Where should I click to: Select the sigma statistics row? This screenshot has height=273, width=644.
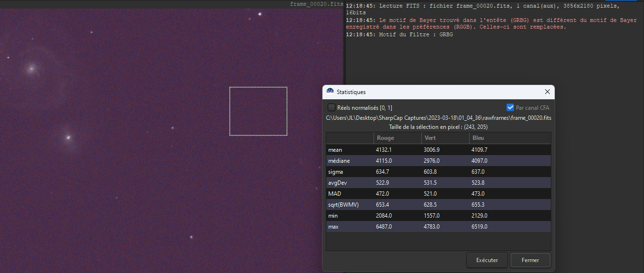click(335, 172)
